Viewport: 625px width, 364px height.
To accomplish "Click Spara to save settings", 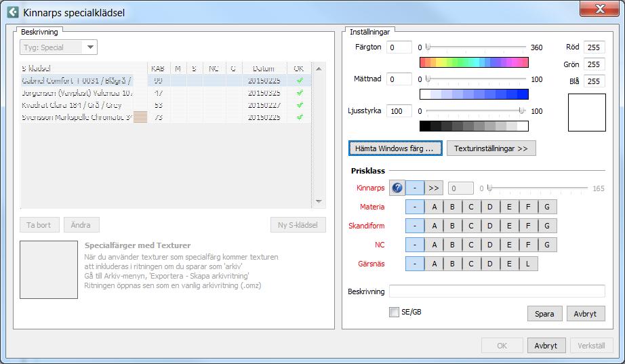I will pos(544,314).
